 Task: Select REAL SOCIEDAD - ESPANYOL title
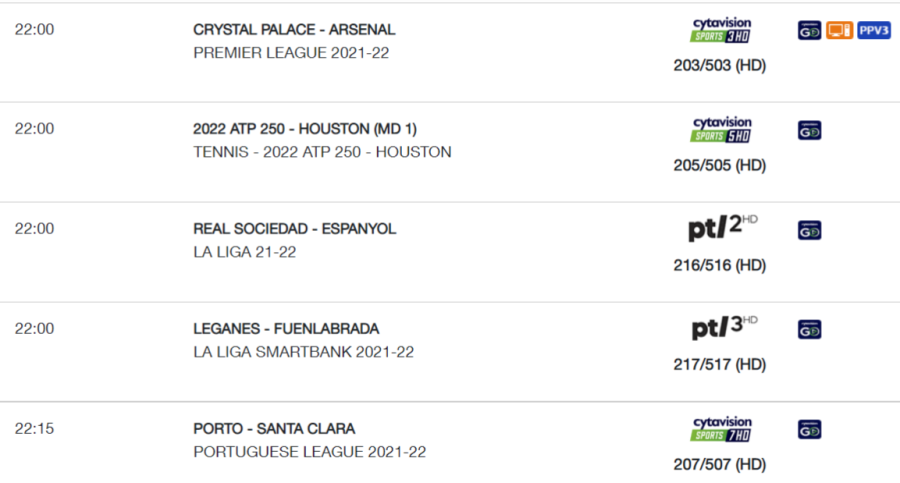click(x=294, y=229)
